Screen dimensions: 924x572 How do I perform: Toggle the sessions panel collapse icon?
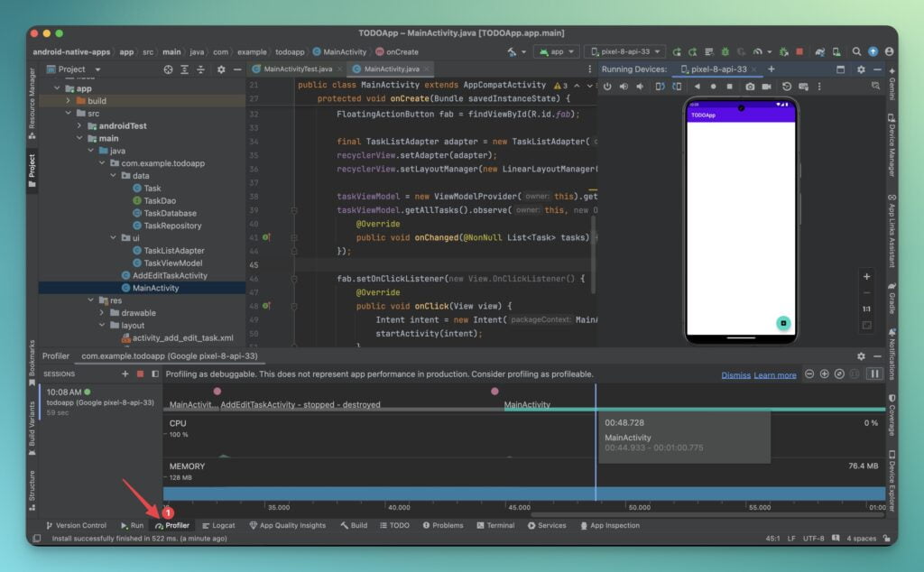click(x=155, y=374)
